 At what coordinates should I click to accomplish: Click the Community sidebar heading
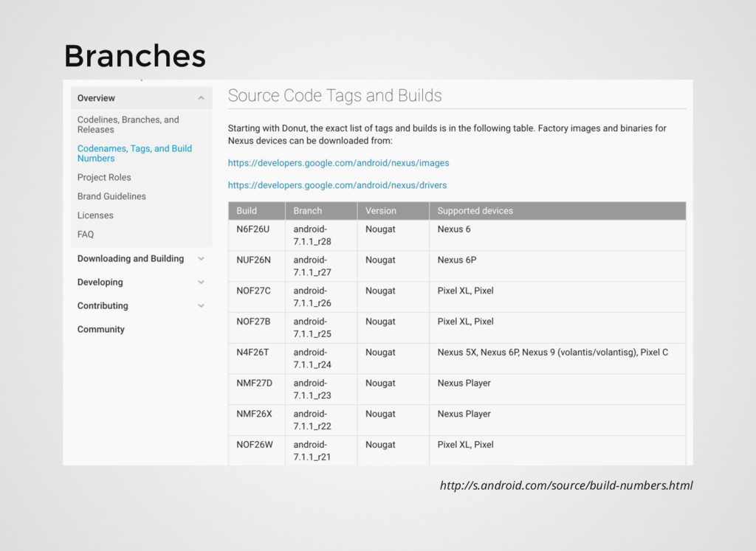101,330
